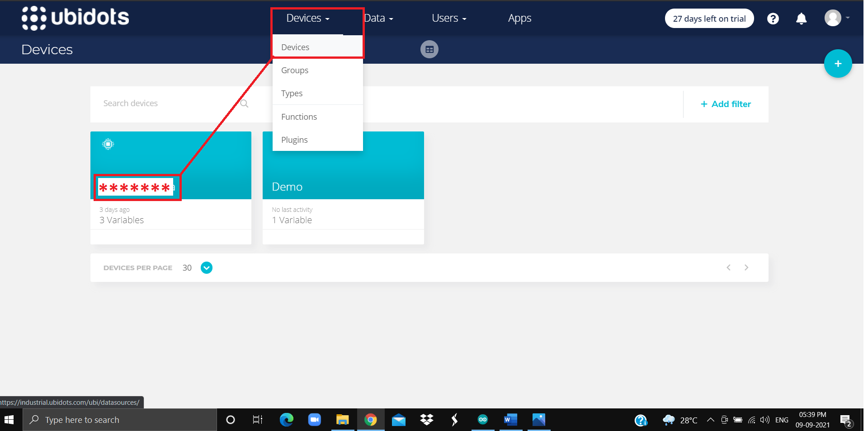Open the help question mark icon
The width and height of the screenshot is (868, 431).
point(773,19)
